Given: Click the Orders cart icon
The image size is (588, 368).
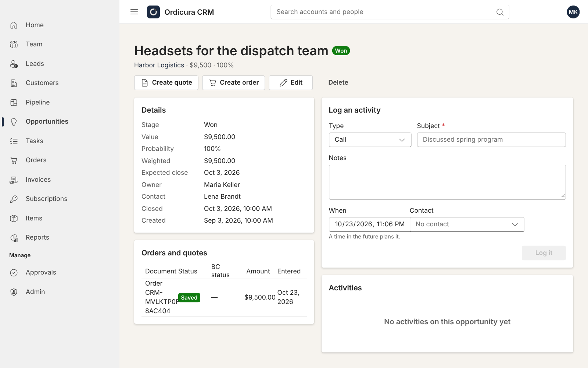Looking at the screenshot, I should point(14,160).
